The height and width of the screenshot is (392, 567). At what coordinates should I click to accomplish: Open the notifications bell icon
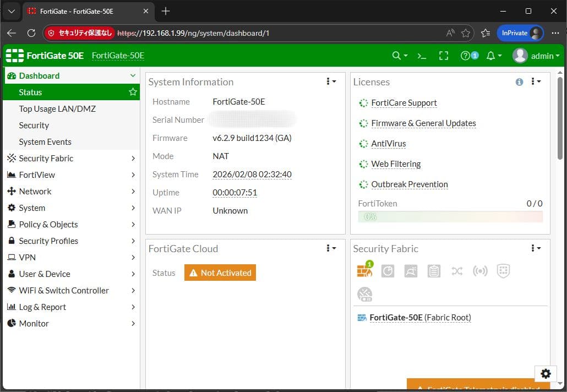[x=492, y=56]
